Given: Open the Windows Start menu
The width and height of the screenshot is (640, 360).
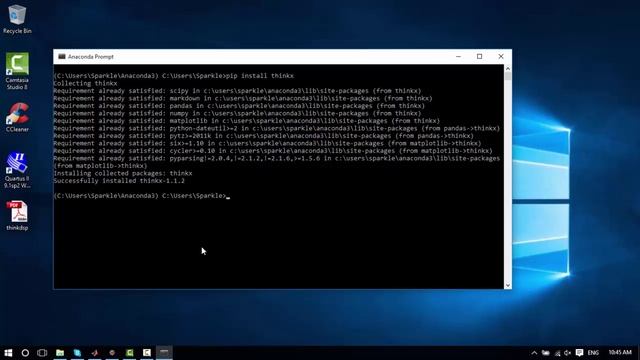Looking at the screenshot, I should 8,353.
